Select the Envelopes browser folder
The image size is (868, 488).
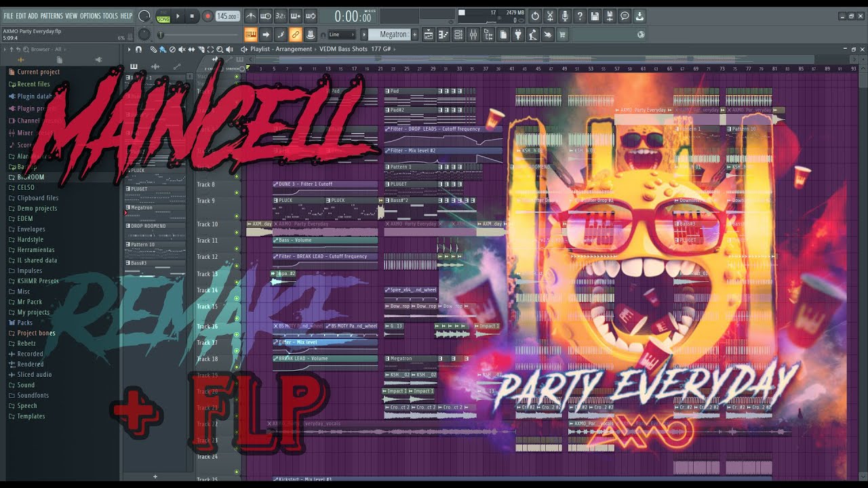[31, 229]
